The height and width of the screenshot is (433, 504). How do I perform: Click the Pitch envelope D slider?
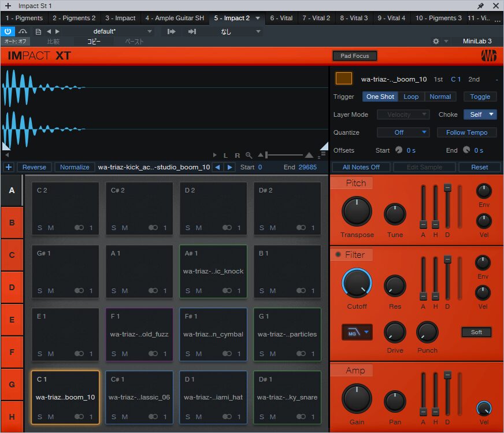click(447, 206)
